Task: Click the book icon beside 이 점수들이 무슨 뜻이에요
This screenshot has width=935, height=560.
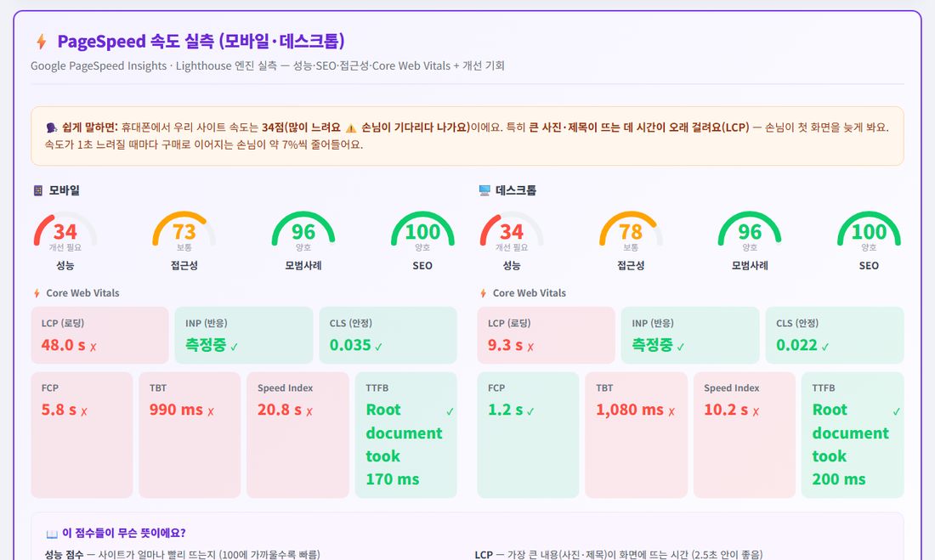Action: 52,534
